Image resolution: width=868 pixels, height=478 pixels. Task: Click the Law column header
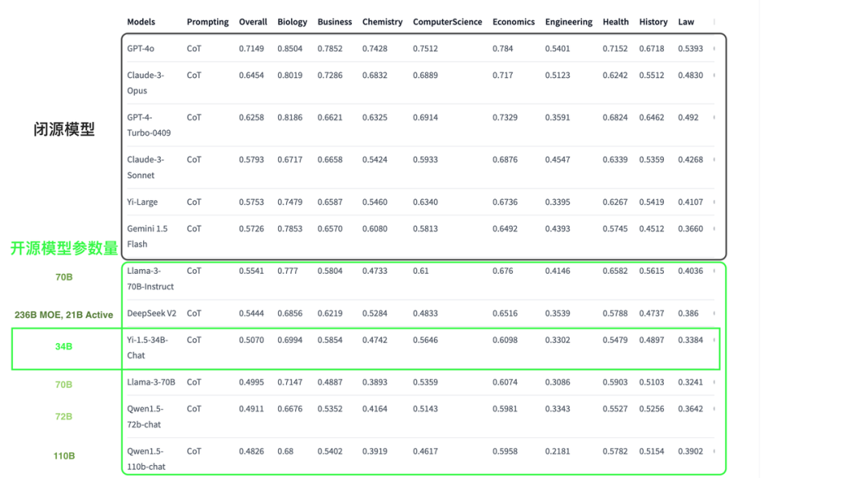686,22
